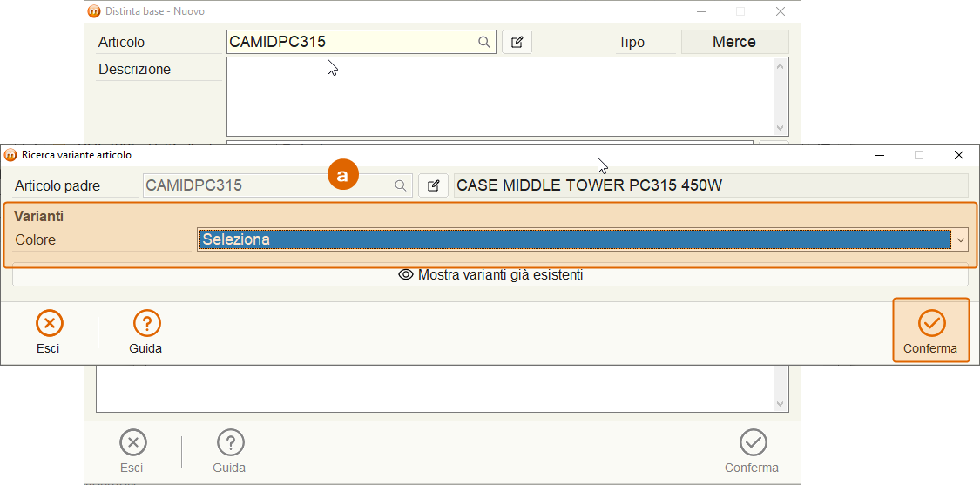Minimize the Ricerca variante articolo dialog

point(879,155)
